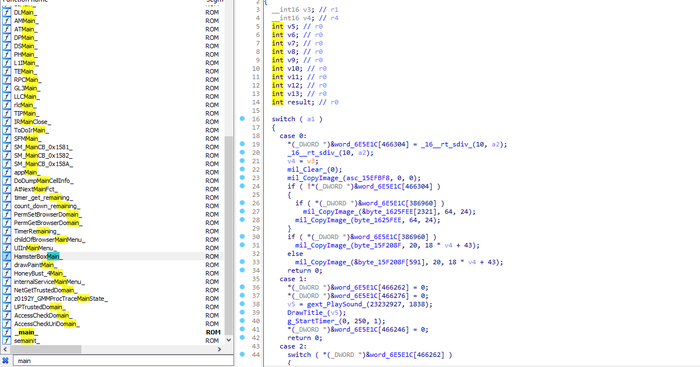The height and width of the screenshot is (367, 700).
Task: Toggle breakpoint dot on line 16
Action: [242, 119]
